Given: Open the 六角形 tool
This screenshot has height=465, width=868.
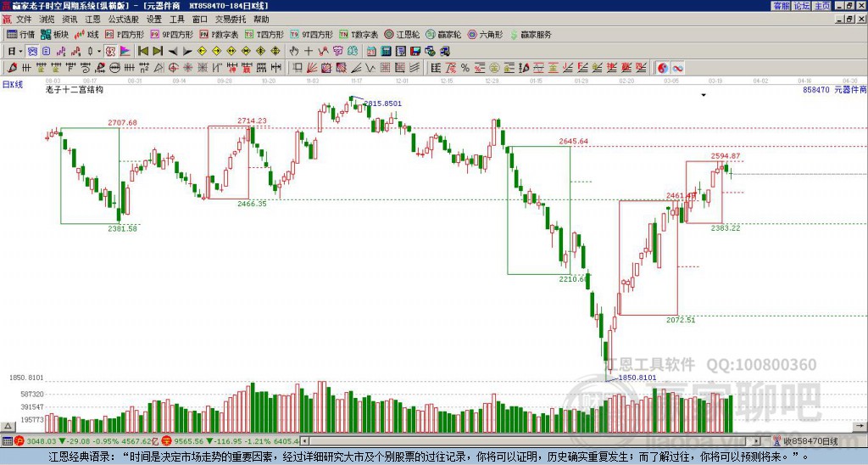Looking at the screenshot, I should [485, 34].
